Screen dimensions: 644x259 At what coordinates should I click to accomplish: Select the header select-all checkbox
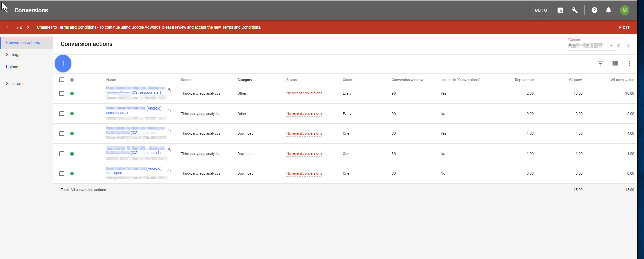click(62, 80)
